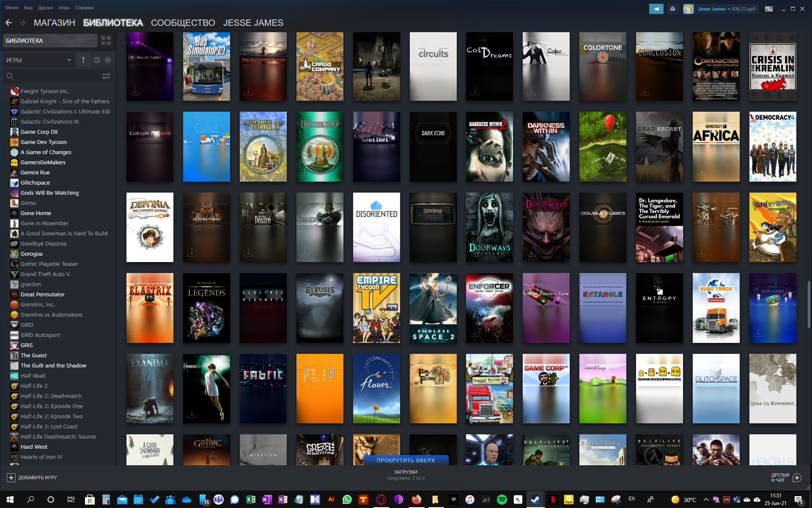The image size is (812, 508).
Task: Open the Игры menu
Action: [64, 8]
